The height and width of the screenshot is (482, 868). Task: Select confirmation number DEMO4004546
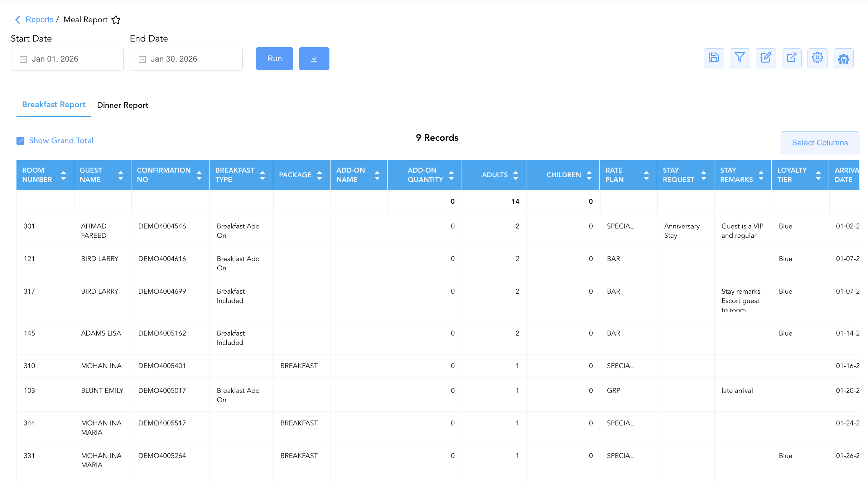(x=162, y=226)
